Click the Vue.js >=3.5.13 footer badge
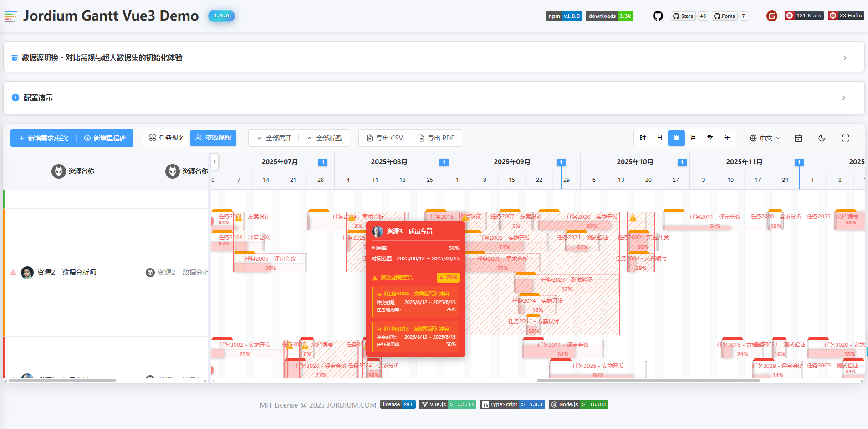Image resolution: width=868 pixels, height=429 pixels. [x=448, y=404]
